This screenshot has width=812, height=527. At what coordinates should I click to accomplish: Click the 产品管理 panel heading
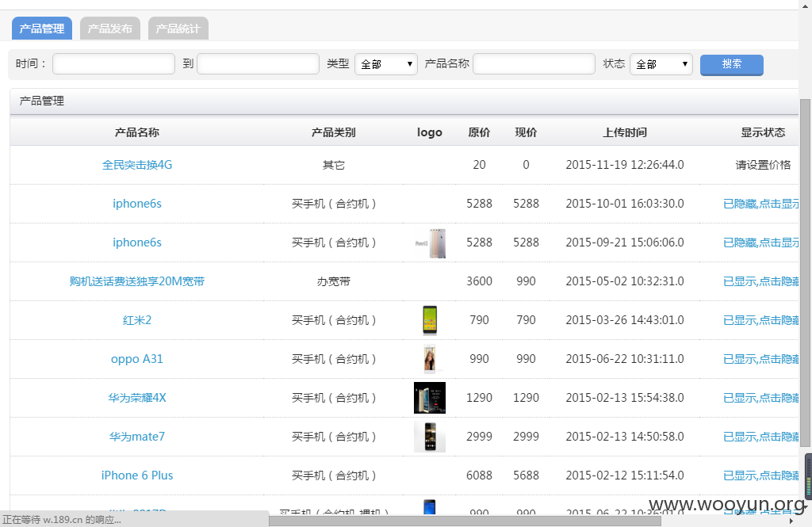tap(42, 101)
